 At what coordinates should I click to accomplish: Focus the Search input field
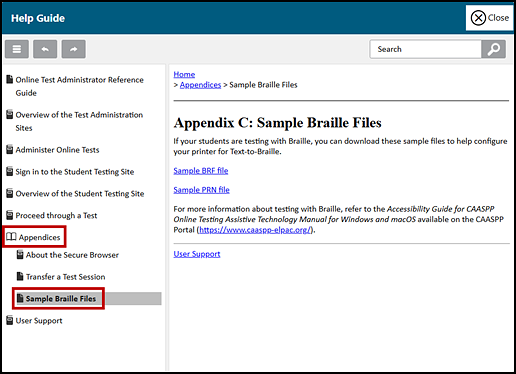click(x=426, y=49)
